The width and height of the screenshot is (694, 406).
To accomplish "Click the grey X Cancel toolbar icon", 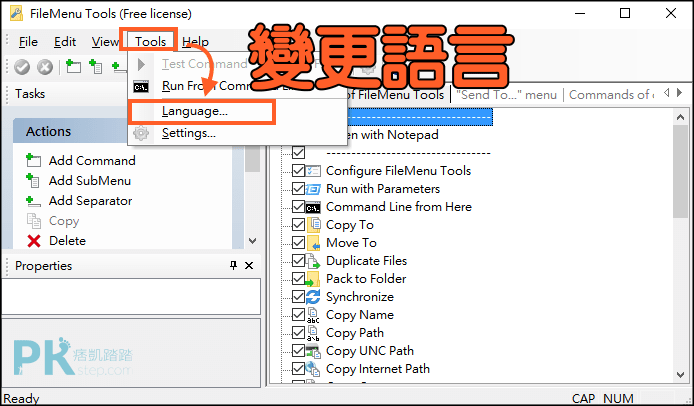I will click(x=45, y=67).
